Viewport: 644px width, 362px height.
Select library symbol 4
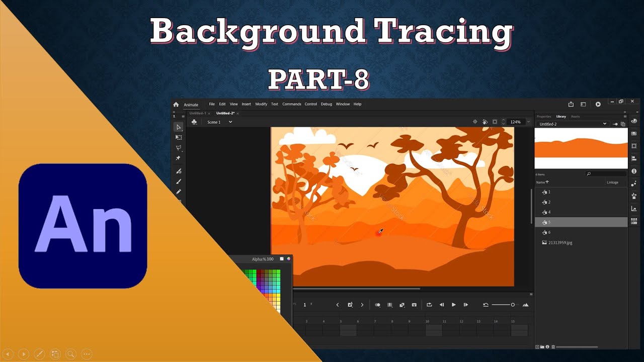(581, 212)
